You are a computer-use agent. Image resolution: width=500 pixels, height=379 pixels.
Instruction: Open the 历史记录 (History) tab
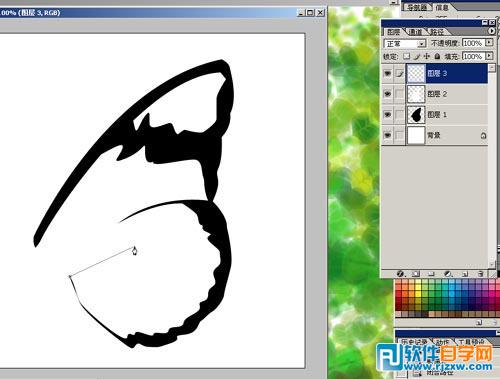coord(414,342)
